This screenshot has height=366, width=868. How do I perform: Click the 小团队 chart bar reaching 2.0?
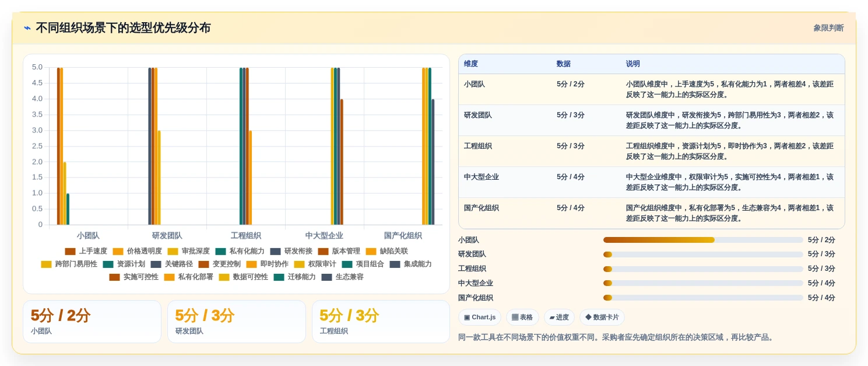click(x=65, y=193)
